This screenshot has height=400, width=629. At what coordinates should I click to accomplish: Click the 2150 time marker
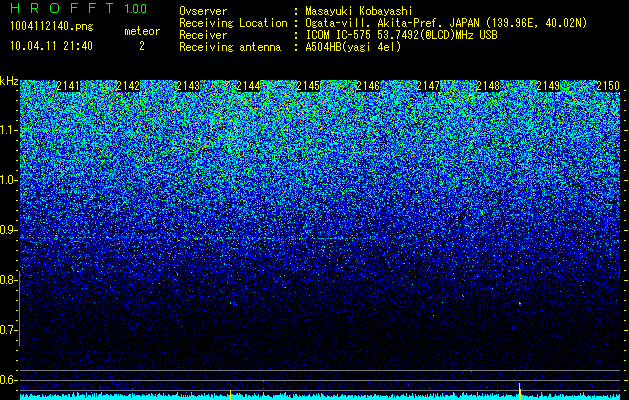click(x=608, y=86)
